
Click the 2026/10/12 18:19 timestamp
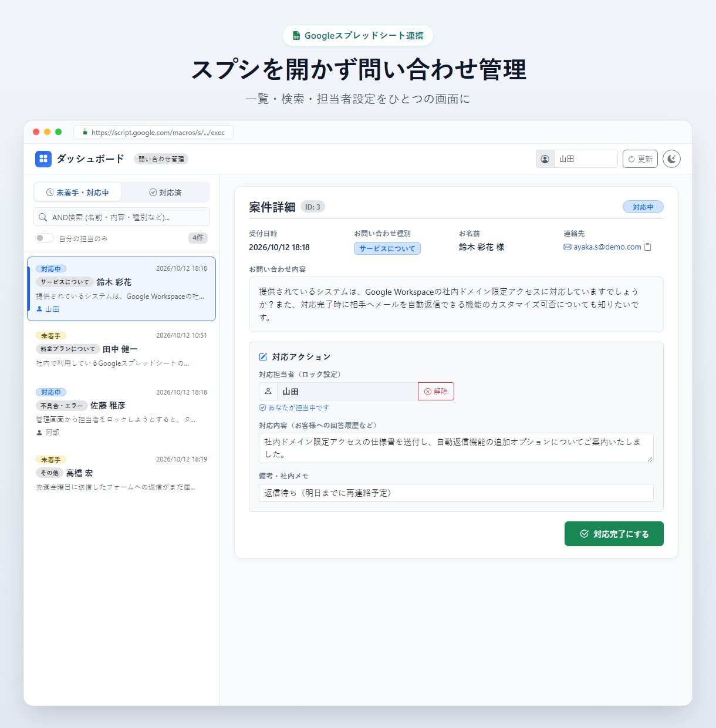(x=181, y=459)
